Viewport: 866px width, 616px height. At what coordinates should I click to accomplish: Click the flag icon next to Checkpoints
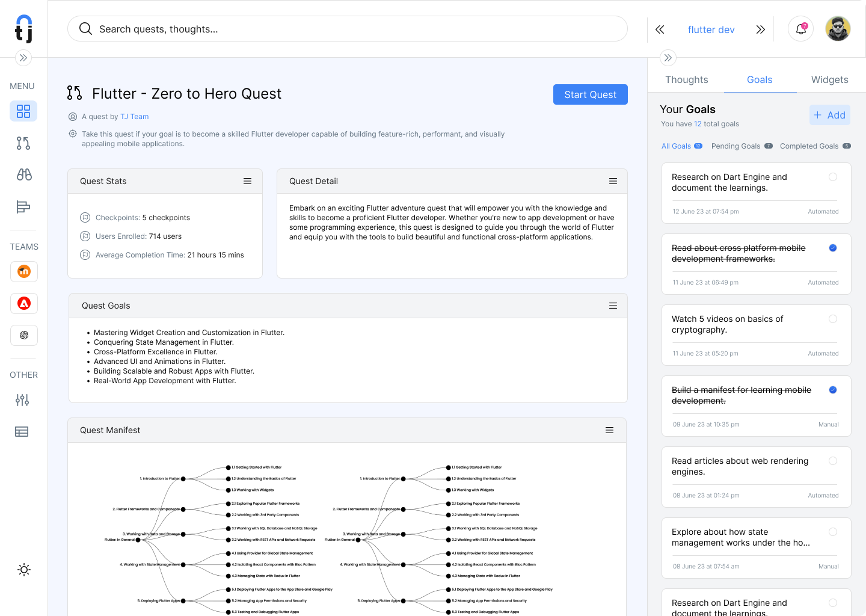(85, 217)
